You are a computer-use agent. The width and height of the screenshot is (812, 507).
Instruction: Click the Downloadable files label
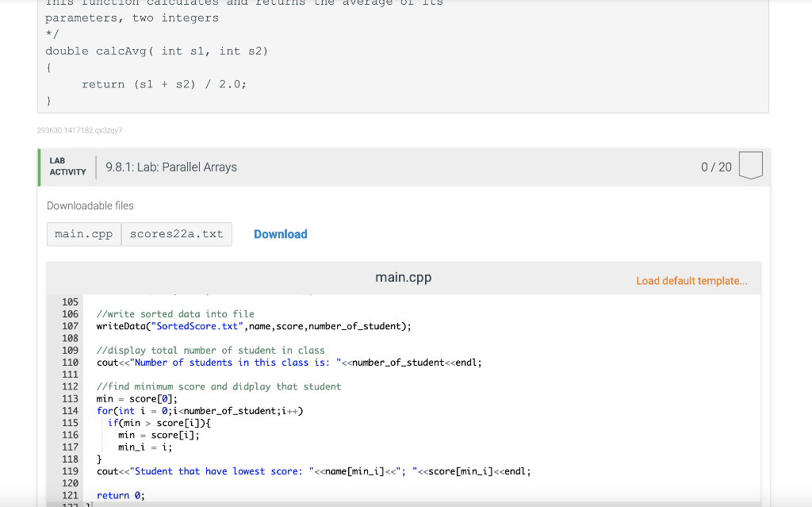point(90,205)
